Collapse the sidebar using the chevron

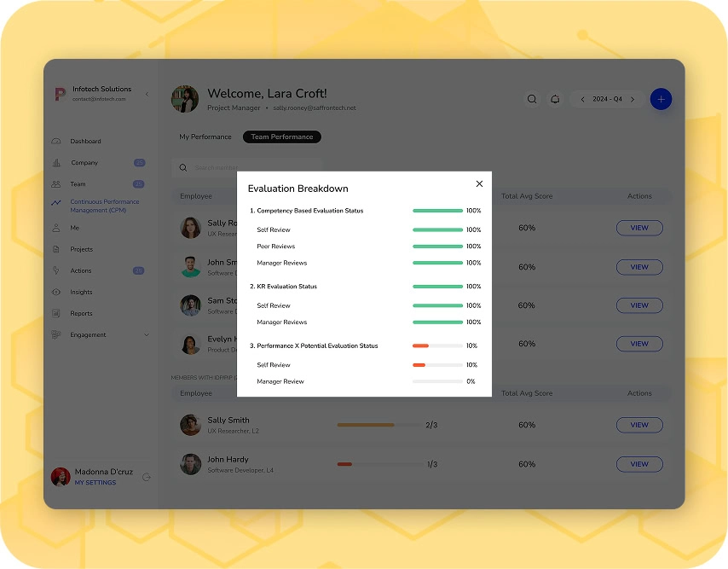tap(146, 94)
